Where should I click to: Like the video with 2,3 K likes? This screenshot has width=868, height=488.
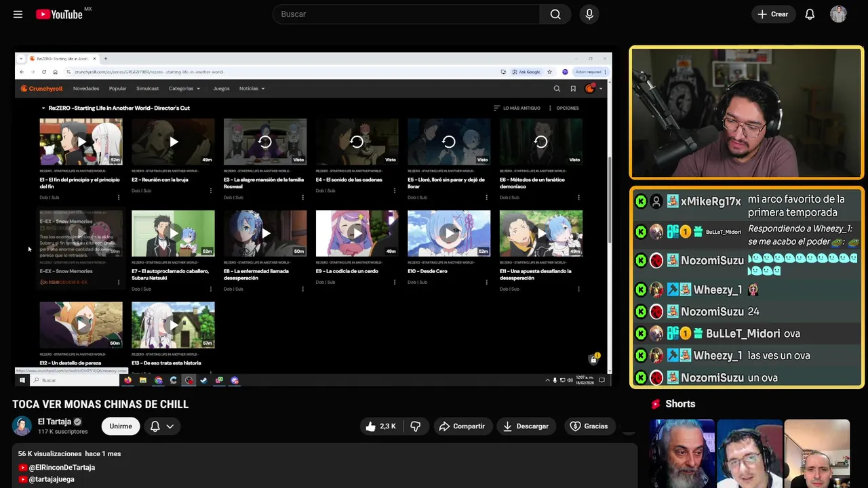pyautogui.click(x=380, y=426)
